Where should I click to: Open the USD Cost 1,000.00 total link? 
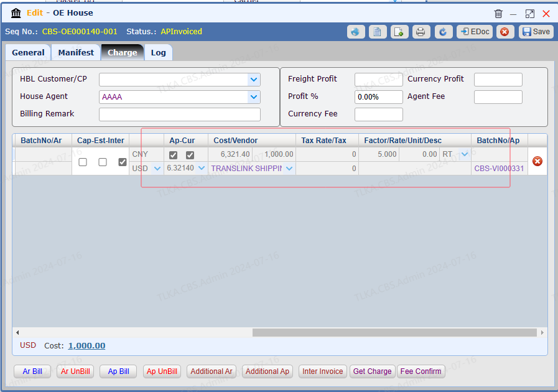(x=86, y=346)
